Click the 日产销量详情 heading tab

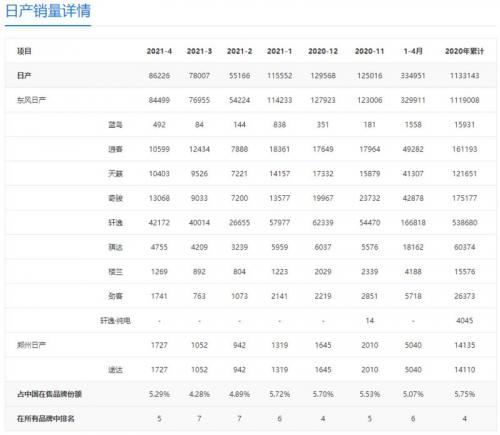(x=48, y=11)
